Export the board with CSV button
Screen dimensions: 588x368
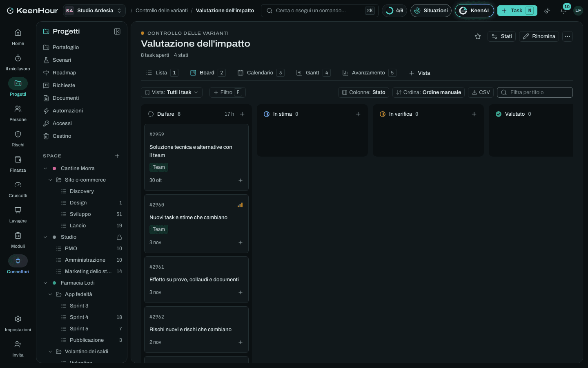tap(481, 92)
